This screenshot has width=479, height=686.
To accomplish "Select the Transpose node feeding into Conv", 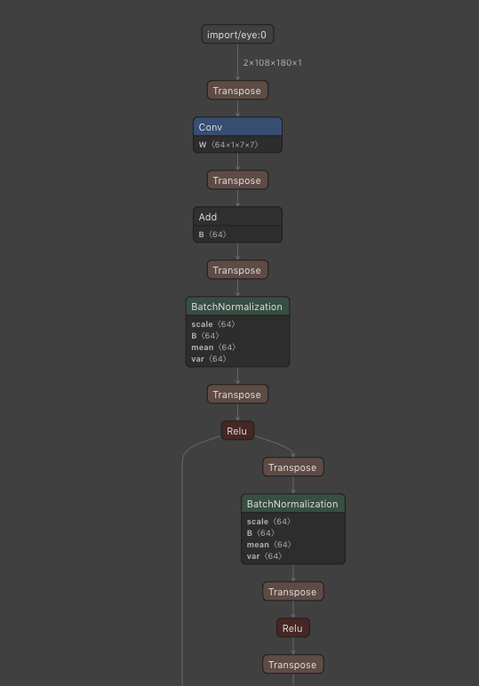I will tap(238, 90).
